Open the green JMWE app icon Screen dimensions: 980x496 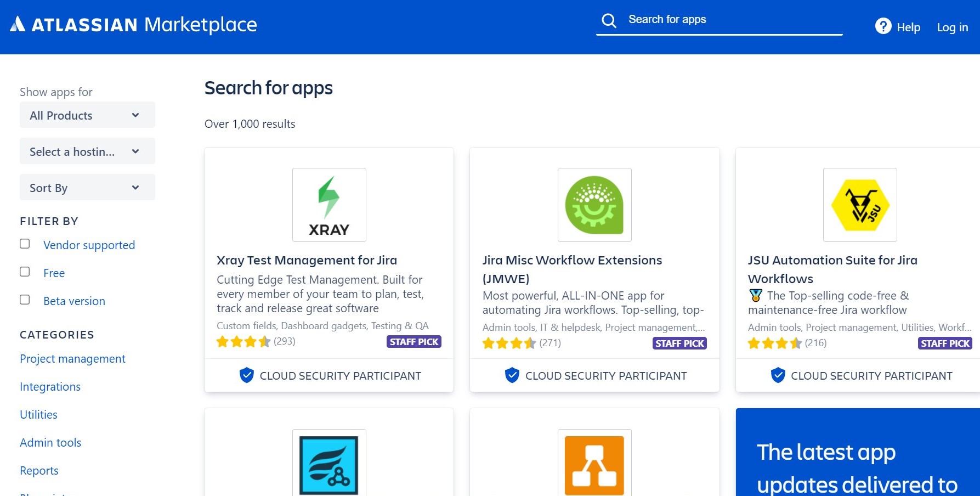pyautogui.click(x=594, y=205)
